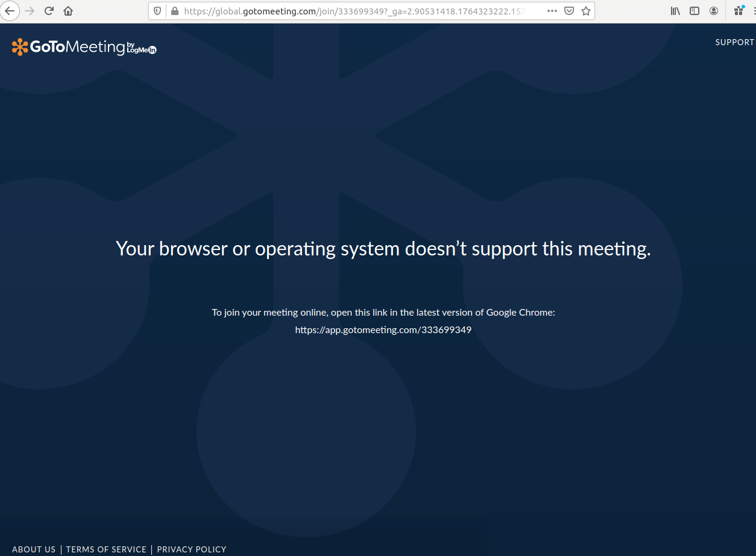Click the "doesn't support this meeting" heading
Viewport: 756px width, 556px height.
click(x=383, y=248)
